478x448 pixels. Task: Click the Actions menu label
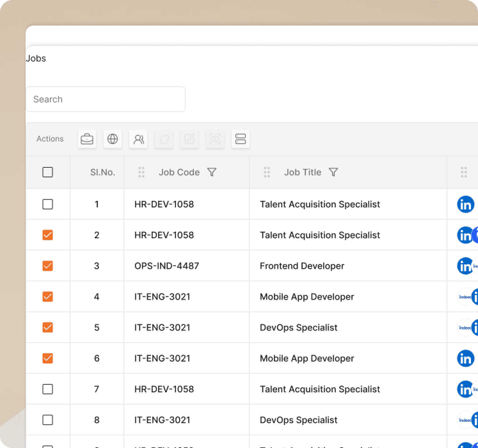pyautogui.click(x=50, y=139)
